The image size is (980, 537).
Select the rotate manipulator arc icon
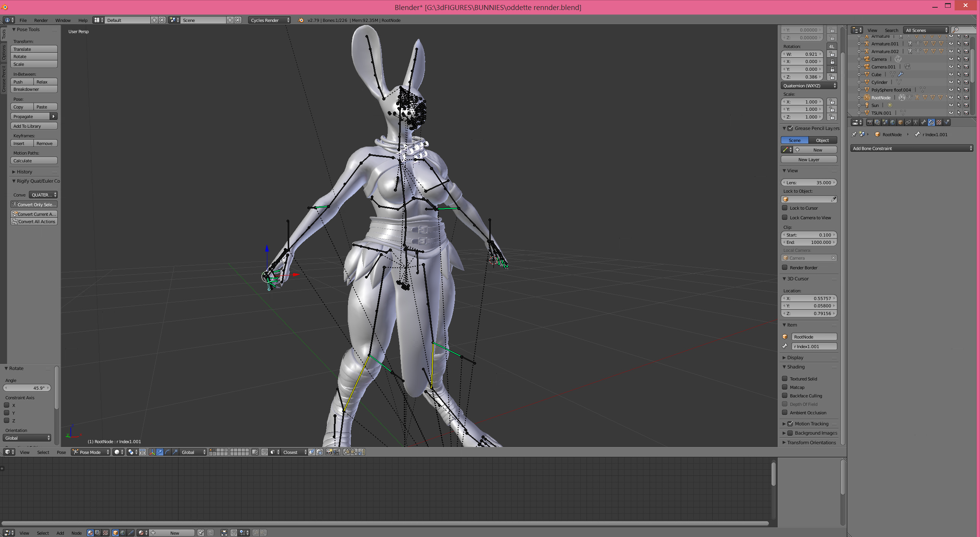coord(167,452)
